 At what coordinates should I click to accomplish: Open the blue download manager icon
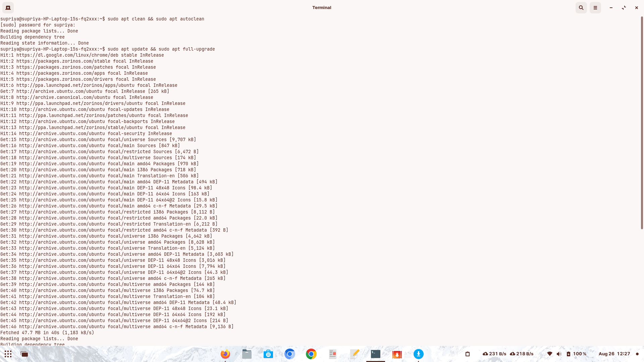419,354
